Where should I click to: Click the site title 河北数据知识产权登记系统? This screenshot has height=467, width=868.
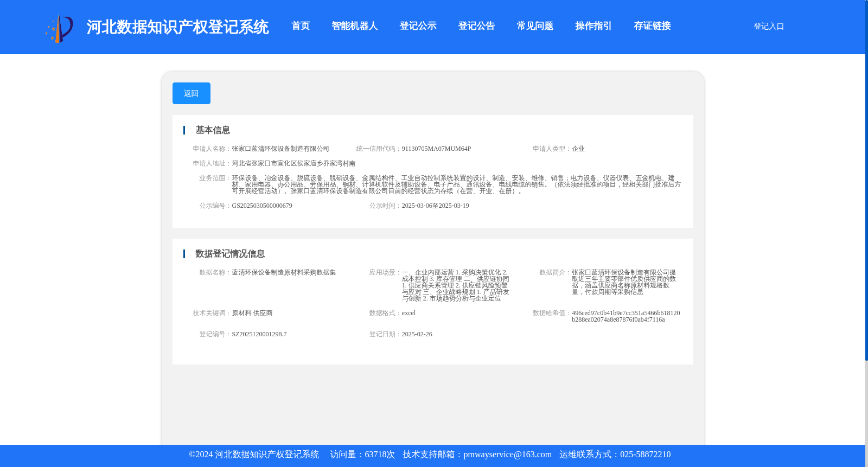coord(177,27)
